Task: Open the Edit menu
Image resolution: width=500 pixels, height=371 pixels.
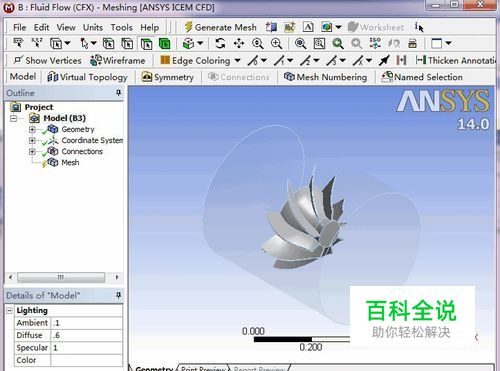Action: (41, 27)
